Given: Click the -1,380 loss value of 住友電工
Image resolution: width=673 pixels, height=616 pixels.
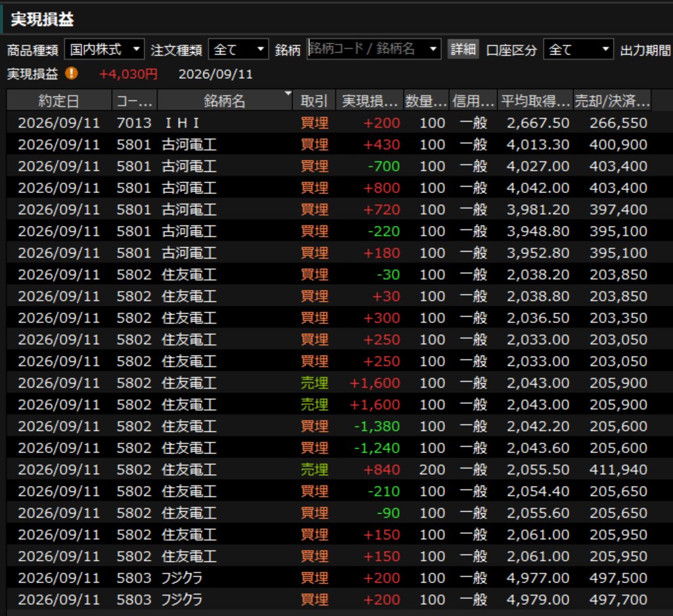Looking at the screenshot, I should (x=377, y=426).
